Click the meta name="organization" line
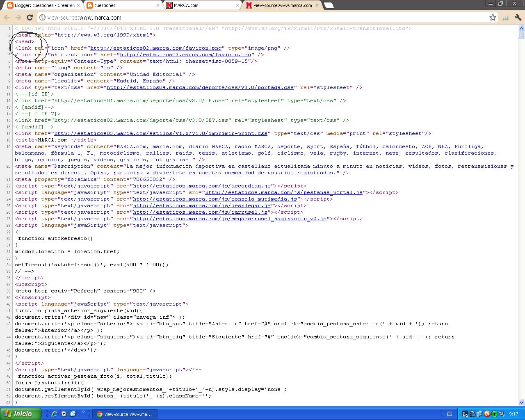Screen dimensions: 525x420 coord(105,74)
